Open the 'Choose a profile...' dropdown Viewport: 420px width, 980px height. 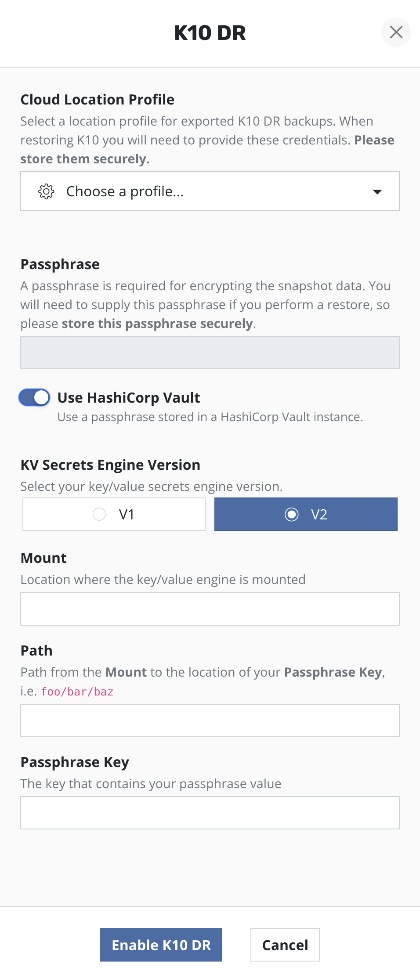(x=210, y=191)
